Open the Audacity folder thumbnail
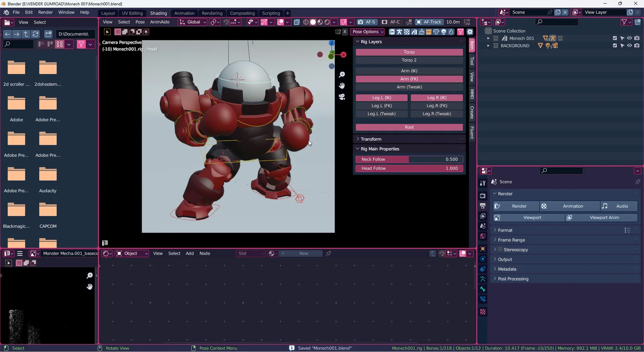Image resolution: width=644 pixels, height=352 pixels. (48, 175)
